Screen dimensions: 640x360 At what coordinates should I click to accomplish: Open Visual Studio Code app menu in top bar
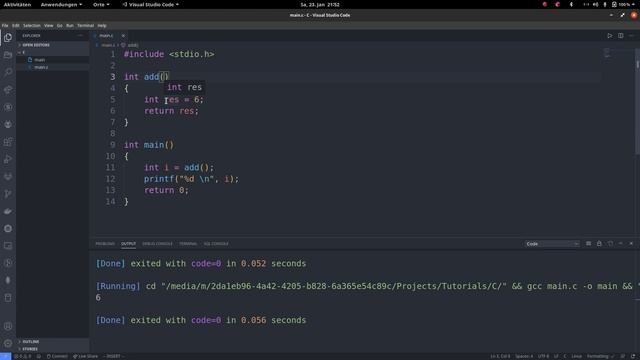pos(151,4)
